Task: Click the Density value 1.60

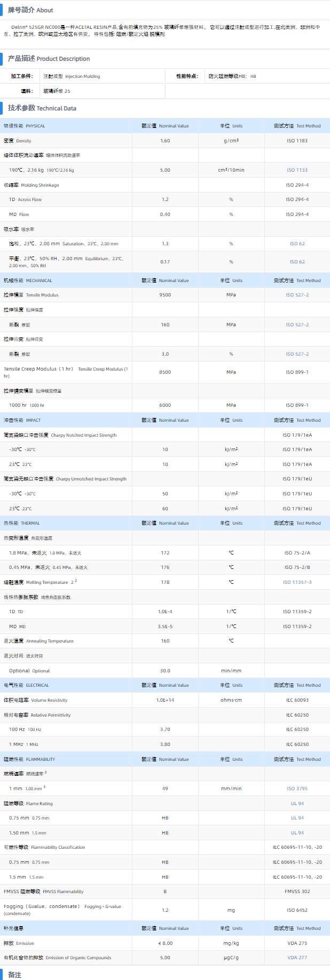Action: pos(165,141)
